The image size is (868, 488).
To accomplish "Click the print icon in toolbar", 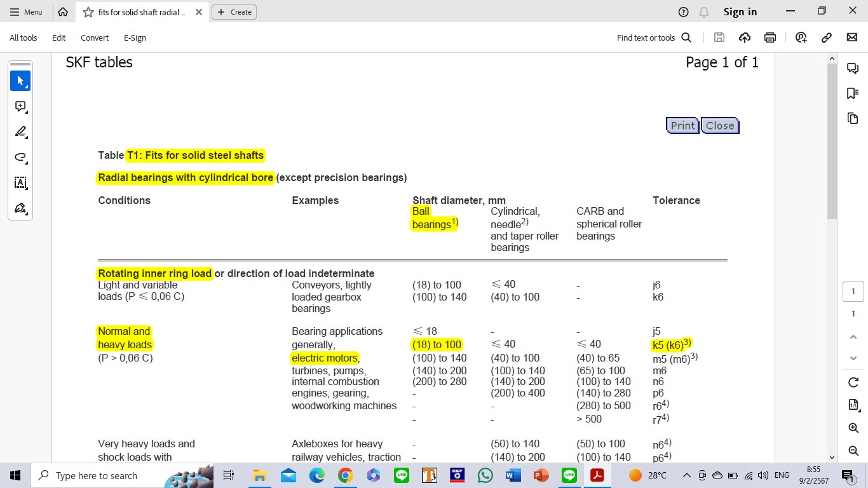I will tap(770, 37).
